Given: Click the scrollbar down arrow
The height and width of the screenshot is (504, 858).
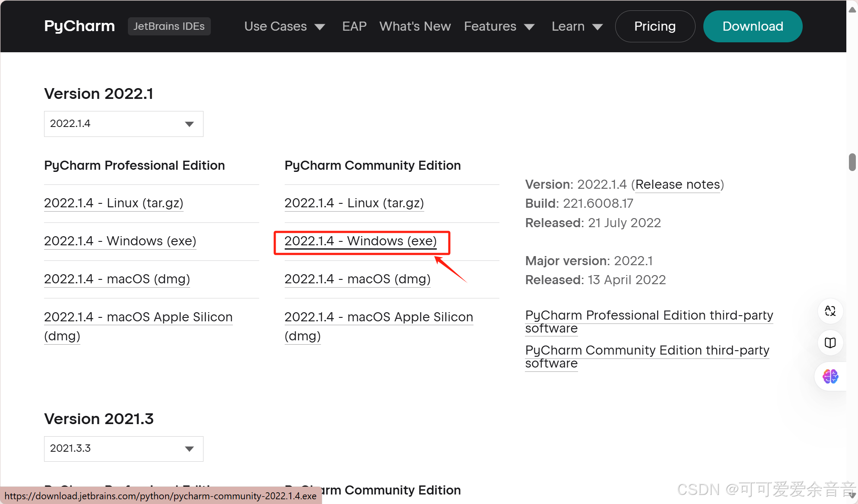Looking at the screenshot, I should click(852, 495).
